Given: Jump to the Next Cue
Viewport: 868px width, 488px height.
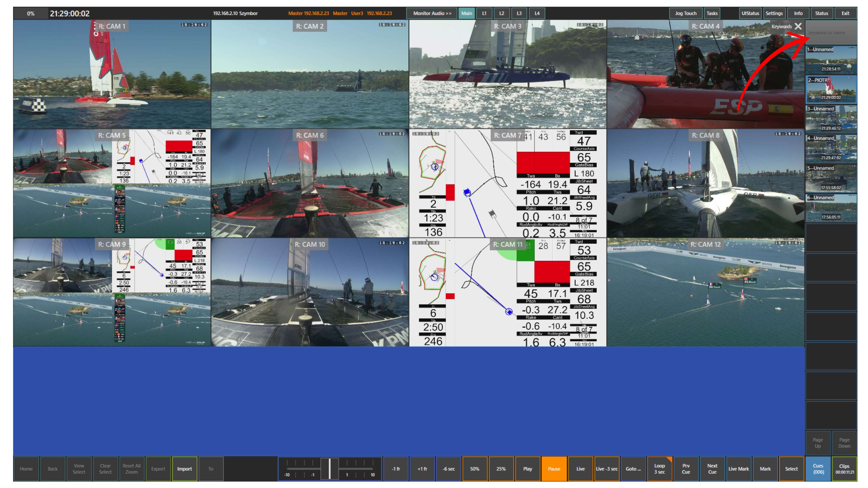Looking at the screenshot, I should point(712,469).
